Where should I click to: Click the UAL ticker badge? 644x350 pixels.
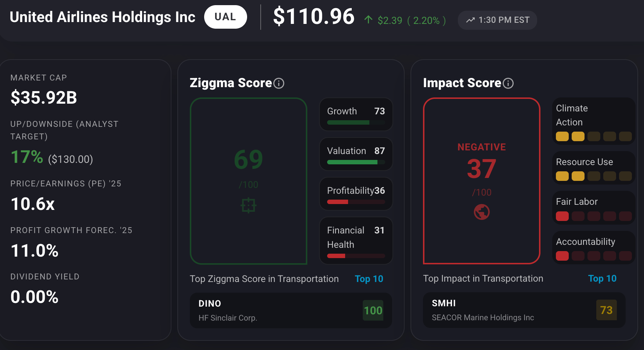[225, 17]
